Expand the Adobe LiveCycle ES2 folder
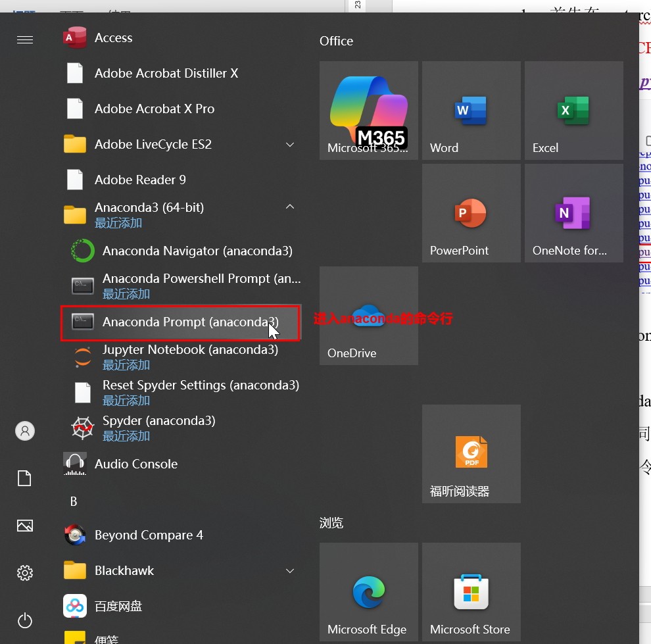This screenshot has height=644, width=651. point(181,145)
